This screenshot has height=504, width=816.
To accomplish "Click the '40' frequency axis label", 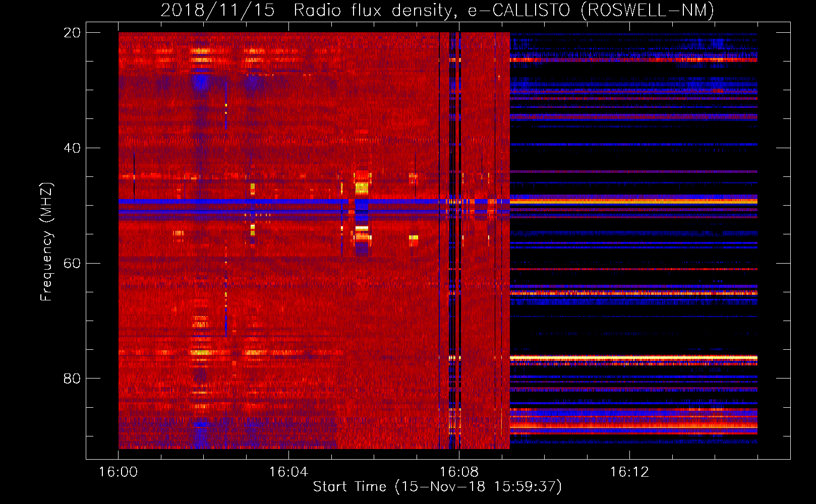I will pyautogui.click(x=72, y=148).
